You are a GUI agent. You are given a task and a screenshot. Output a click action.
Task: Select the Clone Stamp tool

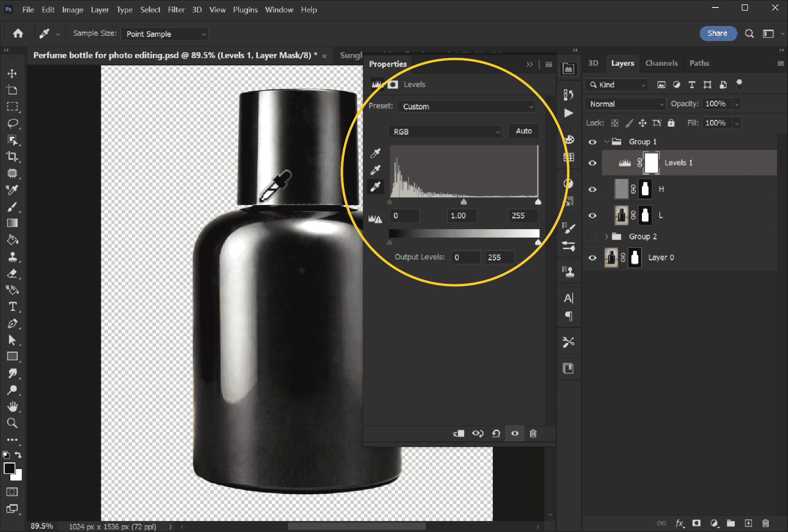point(12,257)
